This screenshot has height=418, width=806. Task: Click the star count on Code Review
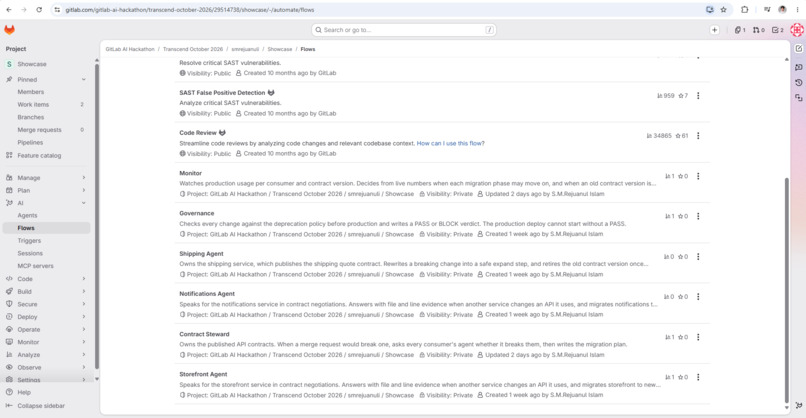tap(683, 136)
